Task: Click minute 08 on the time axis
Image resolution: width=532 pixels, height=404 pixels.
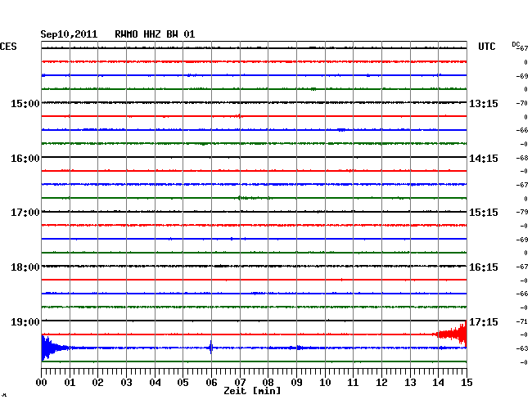Action: tap(268, 382)
